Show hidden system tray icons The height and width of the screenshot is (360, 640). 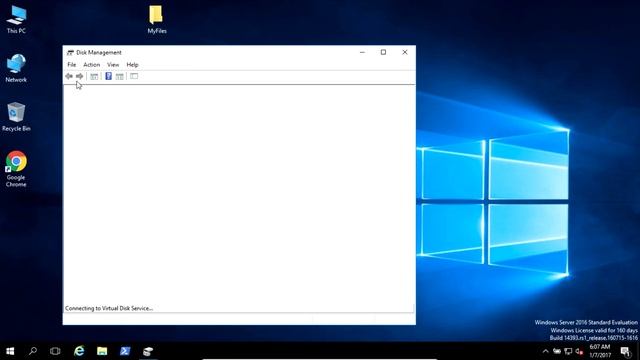(546, 351)
